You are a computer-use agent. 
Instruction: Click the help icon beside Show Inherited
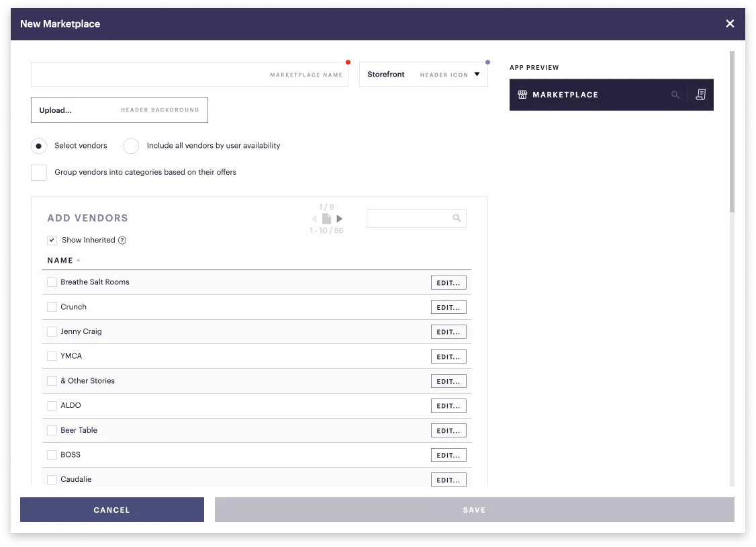click(x=122, y=240)
